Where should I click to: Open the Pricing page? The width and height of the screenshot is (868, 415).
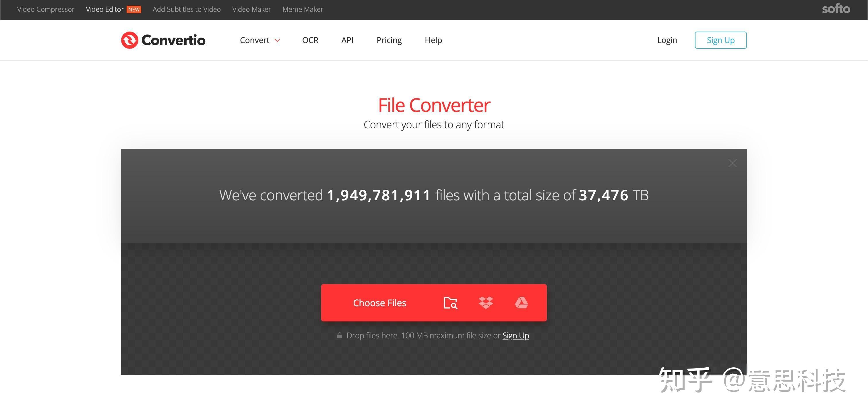(x=389, y=40)
